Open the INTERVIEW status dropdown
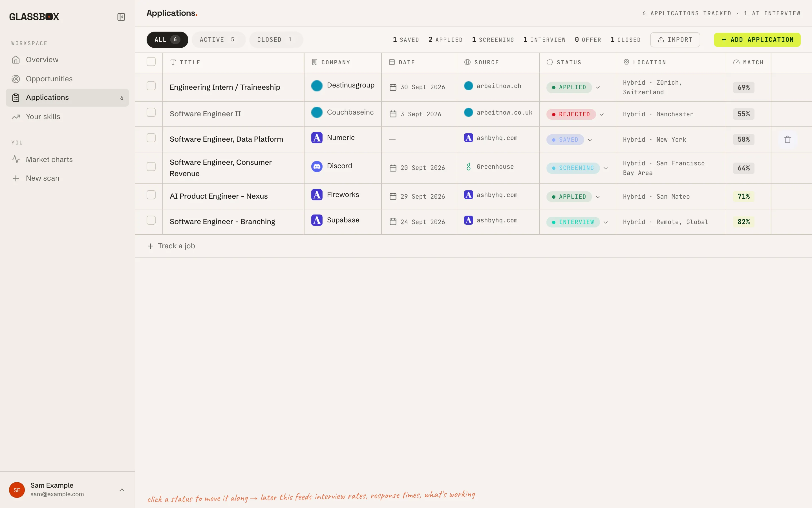 [577, 222]
